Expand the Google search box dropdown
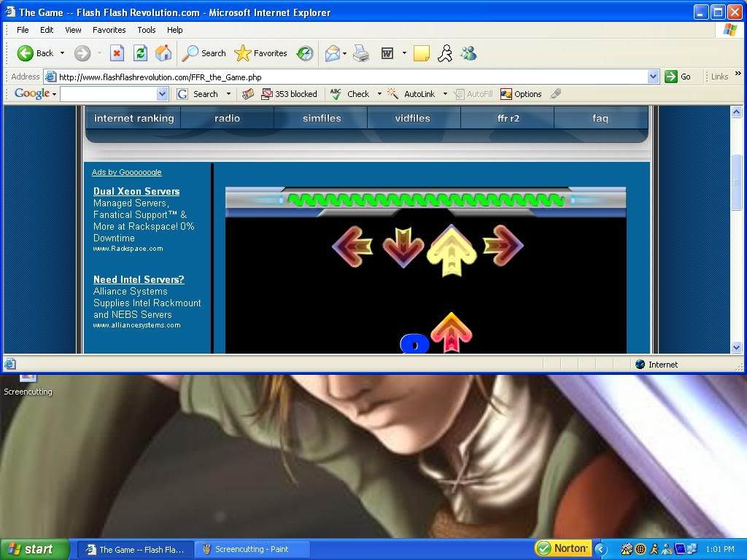The image size is (747, 560). (x=162, y=94)
